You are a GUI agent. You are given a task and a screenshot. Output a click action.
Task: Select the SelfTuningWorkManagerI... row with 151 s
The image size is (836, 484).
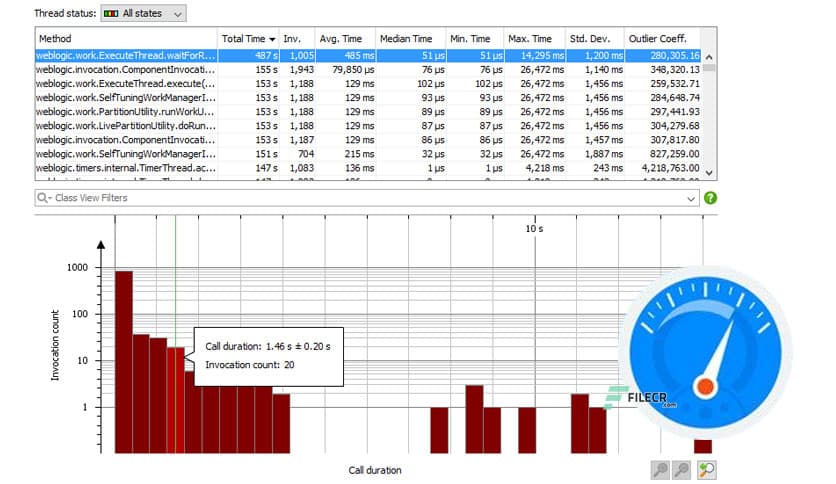tap(368, 154)
